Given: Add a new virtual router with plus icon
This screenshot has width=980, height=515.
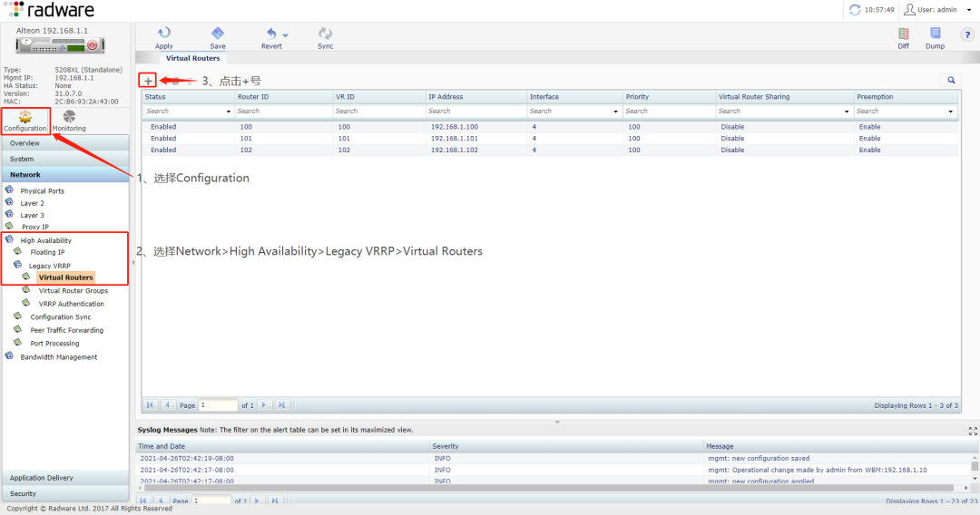Looking at the screenshot, I should (148, 81).
